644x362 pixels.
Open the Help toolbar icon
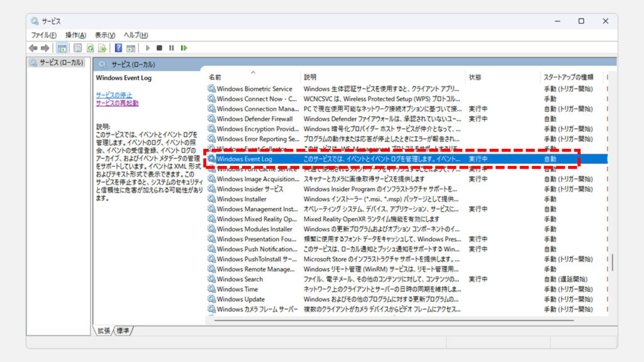[x=118, y=48]
